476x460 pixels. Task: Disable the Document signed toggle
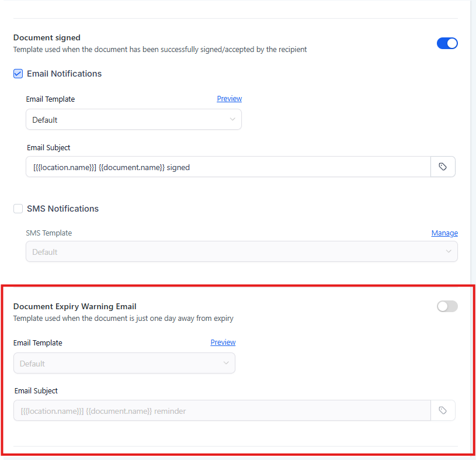click(x=447, y=43)
